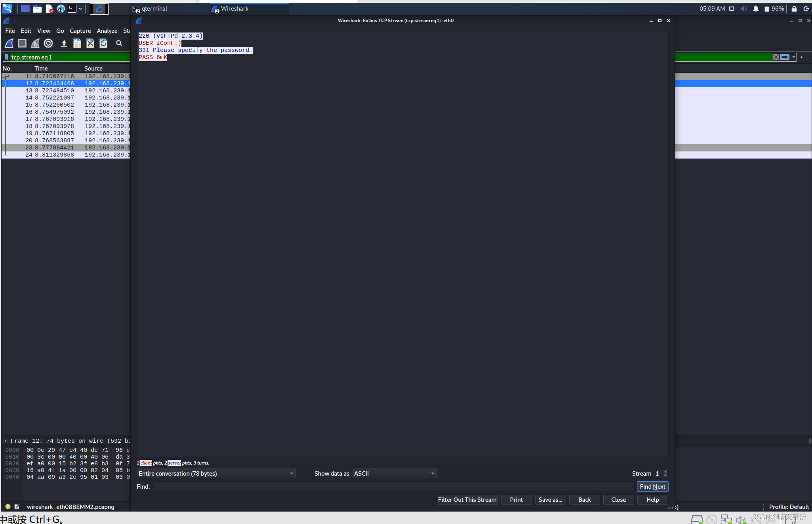
Task: Restart current capture toolbar icon
Action: [x=35, y=43]
